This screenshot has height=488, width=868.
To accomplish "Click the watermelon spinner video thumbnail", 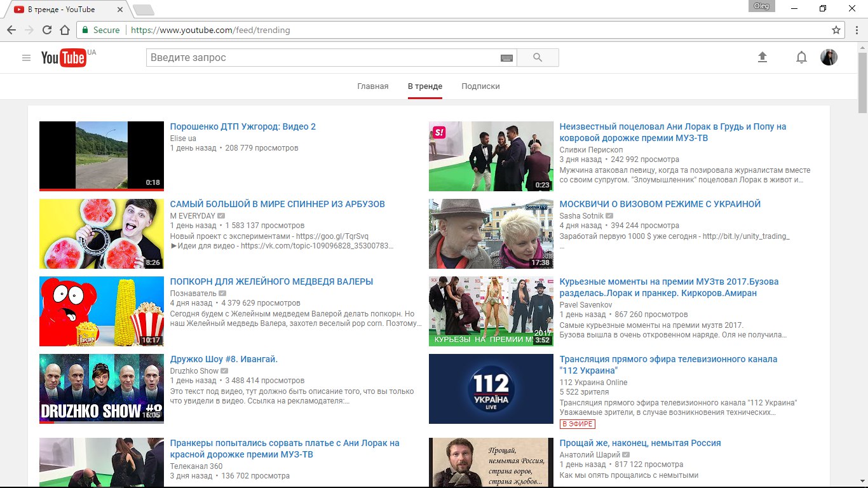I will (102, 234).
